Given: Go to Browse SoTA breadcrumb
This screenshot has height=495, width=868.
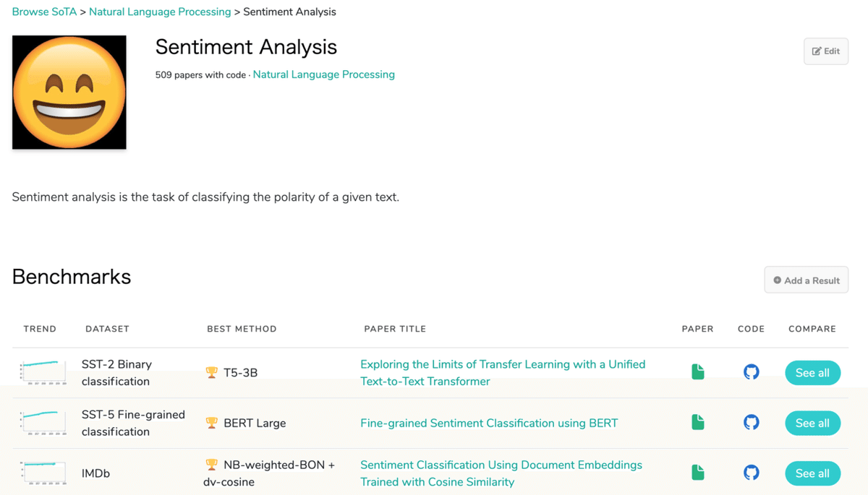Looking at the screenshot, I should pyautogui.click(x=44, y=12).
